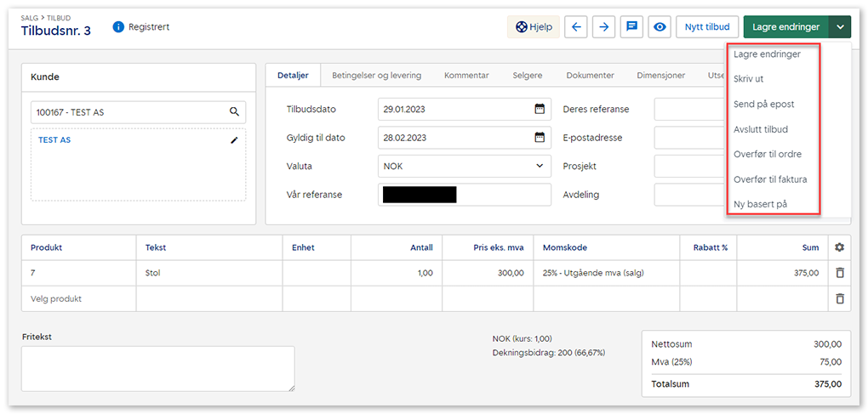
Task: Click the next quote arrow icon
Action: tap(604, 27)
